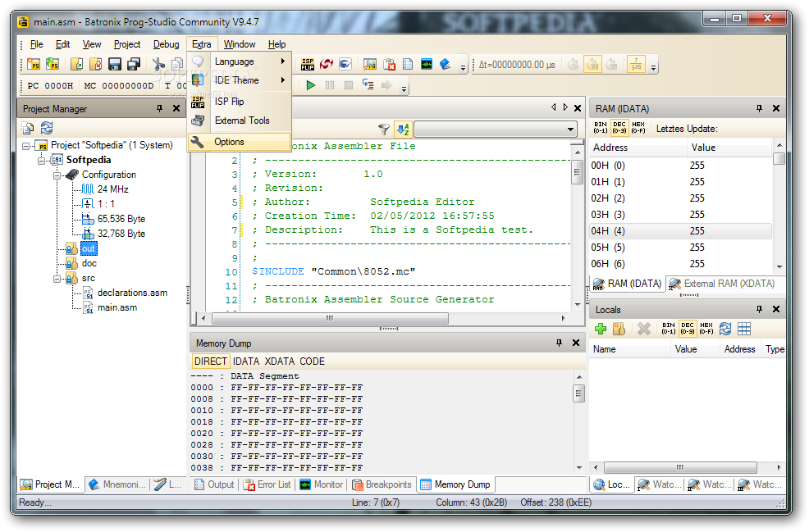This screenshot has width=809, height=532.
Task: Set Locals display to BIN format
Action: [669, 329]
